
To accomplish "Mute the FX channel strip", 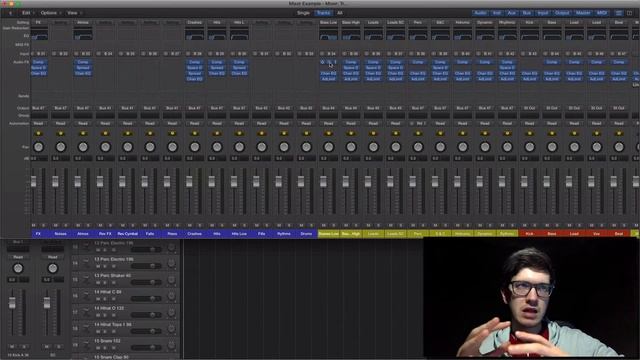I will click(33, 225).
